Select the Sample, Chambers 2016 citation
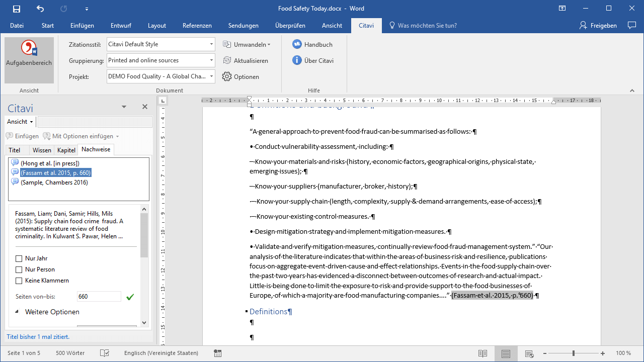The image size is (644, 362). point(54,182)
